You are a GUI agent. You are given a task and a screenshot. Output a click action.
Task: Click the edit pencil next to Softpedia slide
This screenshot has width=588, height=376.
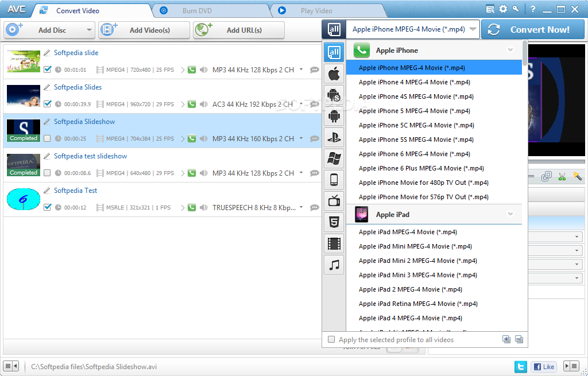point(47,53)
